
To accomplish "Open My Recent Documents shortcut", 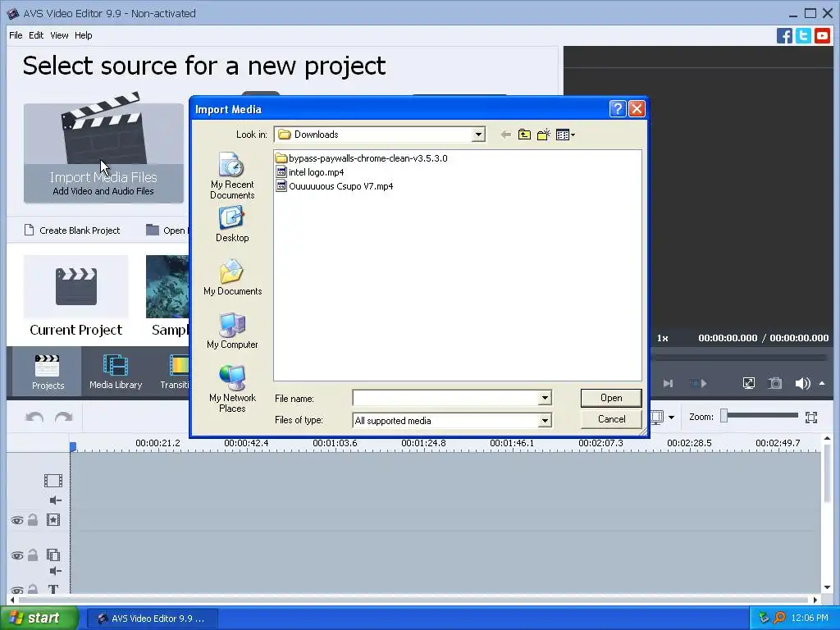I will [232, 176].
